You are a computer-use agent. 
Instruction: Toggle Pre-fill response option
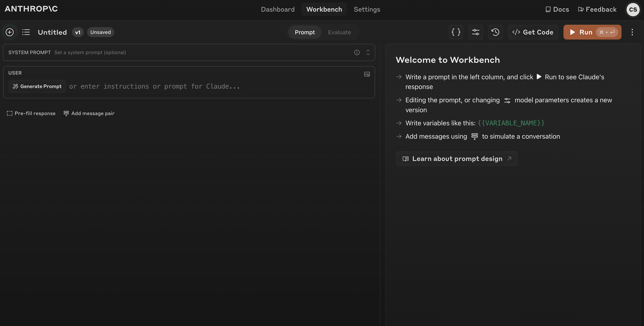[x=31, y=114]
